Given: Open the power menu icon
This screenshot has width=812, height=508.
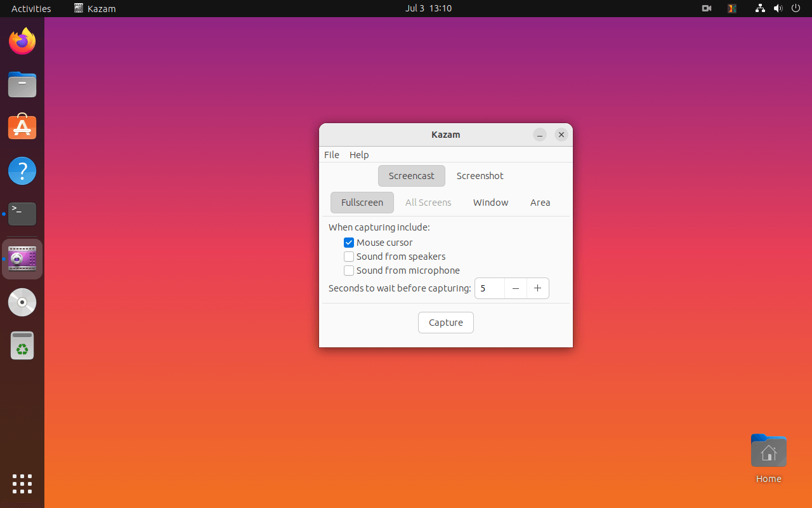Looking at the screenshot, I should (x=796, y=8).
